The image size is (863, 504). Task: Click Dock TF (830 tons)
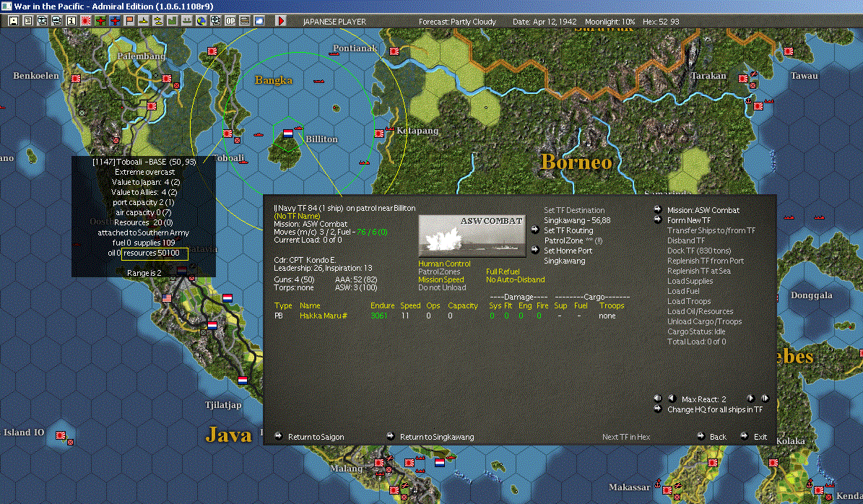click(699, 251)
